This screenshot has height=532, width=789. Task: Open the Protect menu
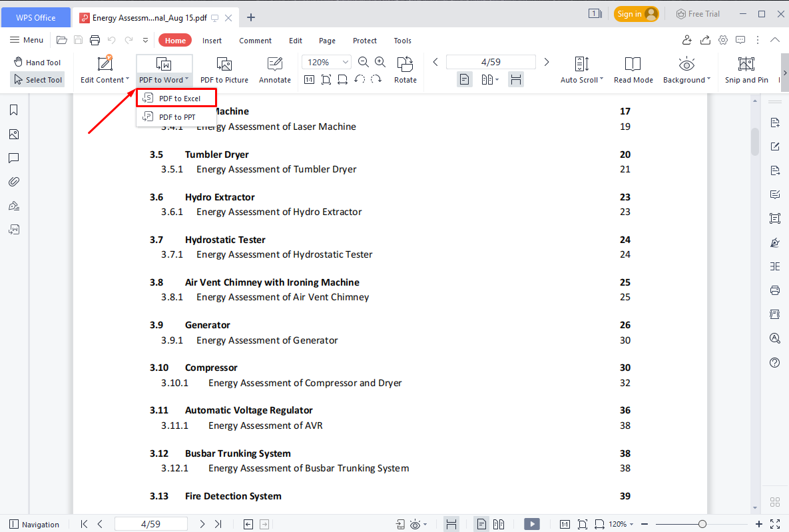point(364,40)
